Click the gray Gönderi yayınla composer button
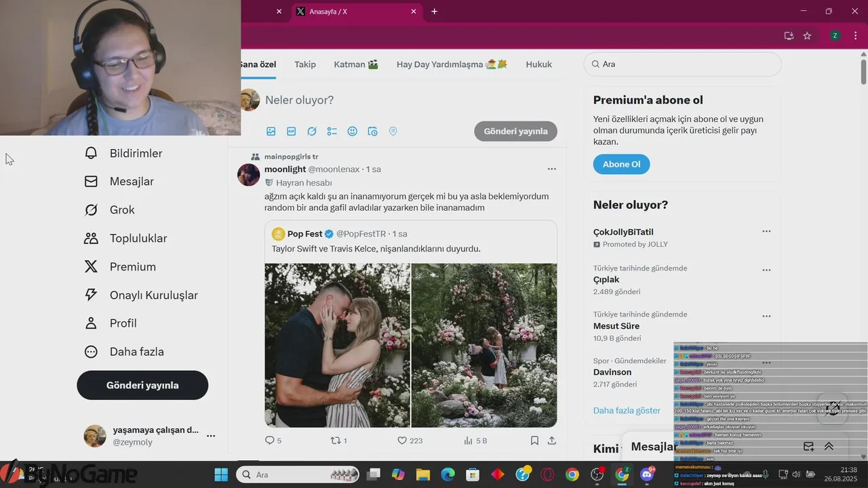The width and height of the screenshot is (868, 488). [x=515, y=131]
